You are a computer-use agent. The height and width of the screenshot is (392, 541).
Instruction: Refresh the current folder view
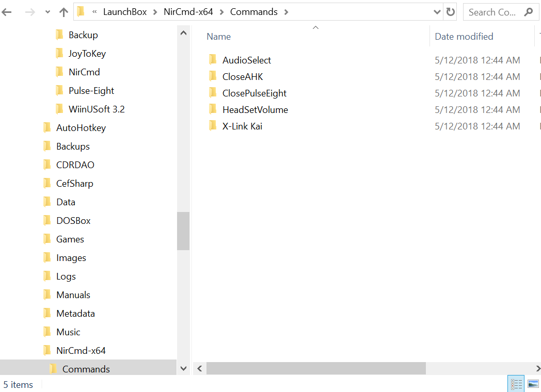(x=450, y=12)
